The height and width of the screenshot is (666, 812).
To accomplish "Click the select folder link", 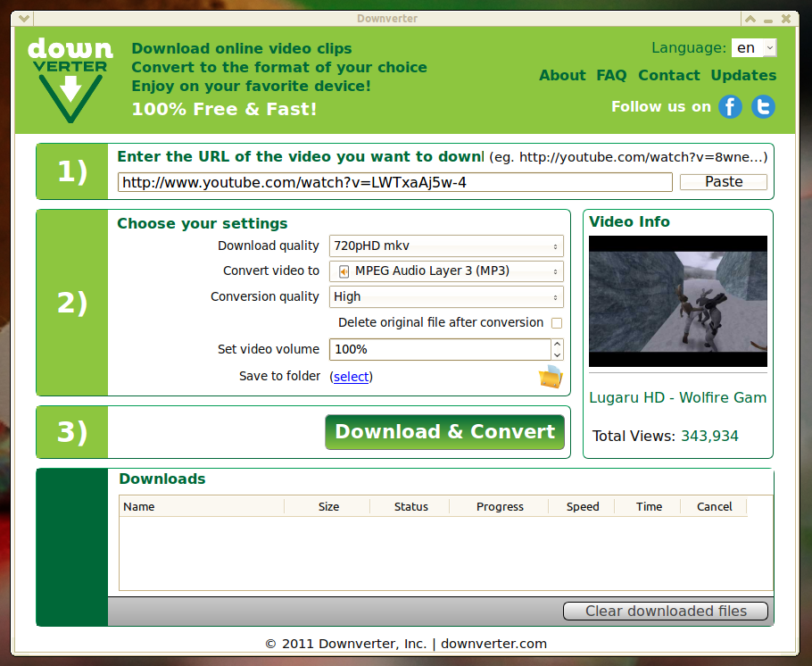I will click(351, 377).
